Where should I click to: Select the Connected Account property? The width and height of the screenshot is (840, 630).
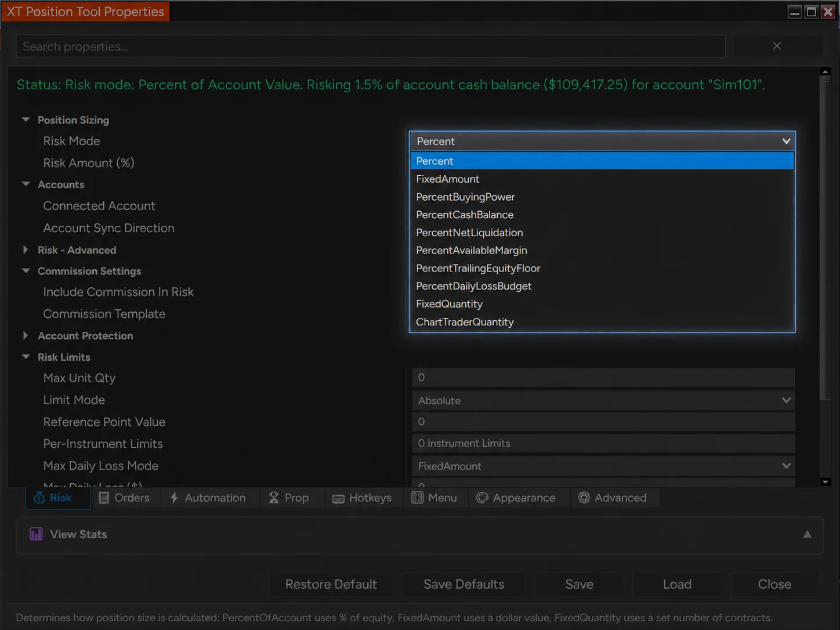click(99, 206)
